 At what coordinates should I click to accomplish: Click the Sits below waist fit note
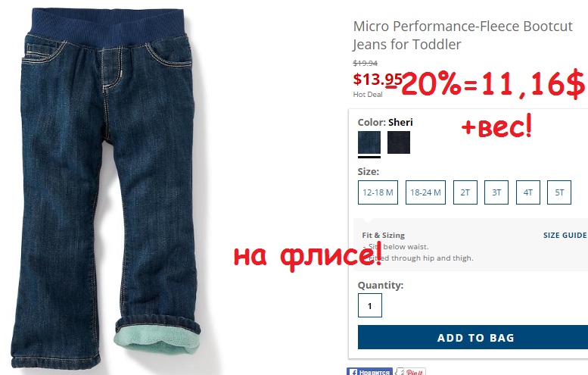[396, 247]
